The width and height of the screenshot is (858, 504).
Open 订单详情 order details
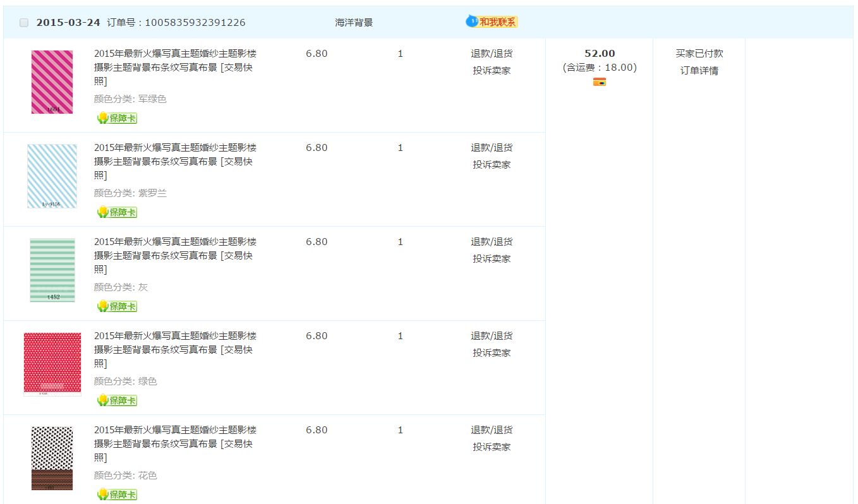699,71
